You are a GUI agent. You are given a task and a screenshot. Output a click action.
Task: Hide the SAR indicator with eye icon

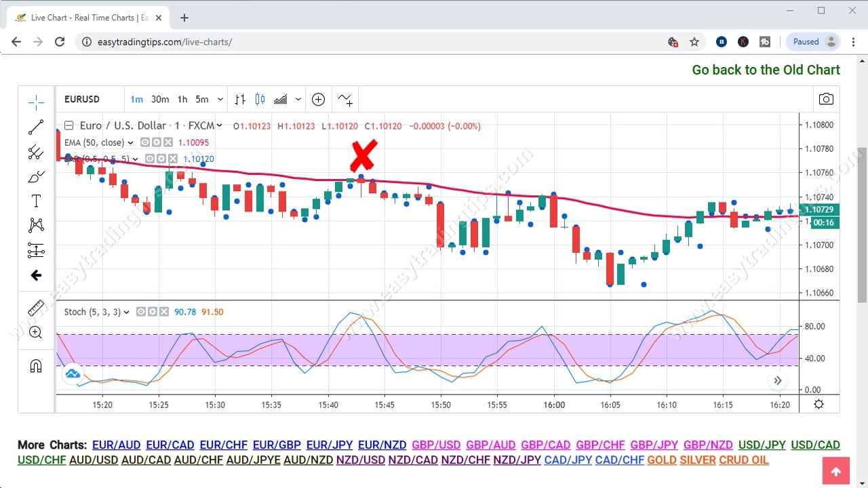(150, 159)
